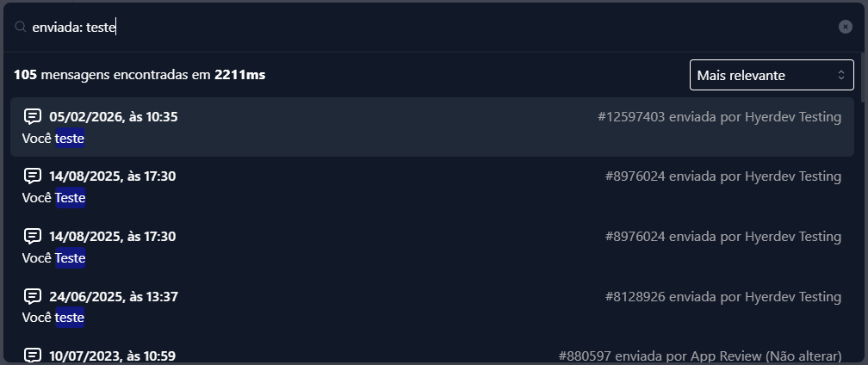Image resolution: width=868 pixels, height=365 pixels.
Task: Open the result dated 10/07/2023, às 10:59
Action: [113, 356]
